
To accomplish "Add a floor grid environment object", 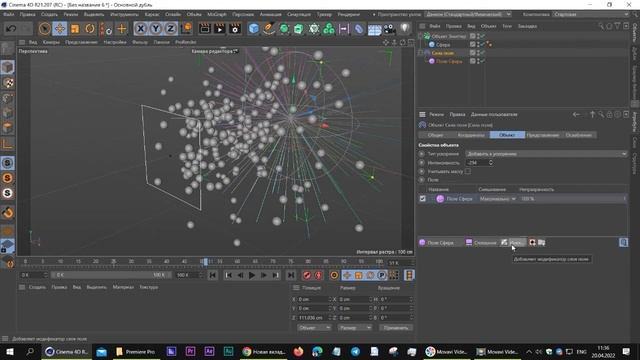I will point(374,29).
